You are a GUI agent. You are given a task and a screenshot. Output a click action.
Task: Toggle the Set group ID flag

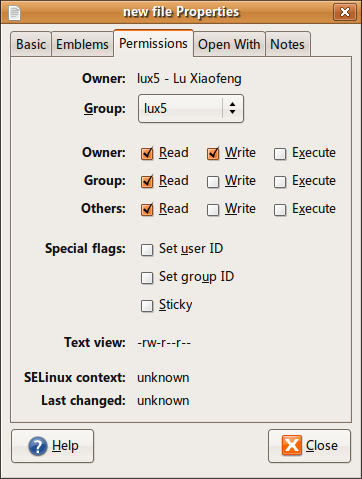point(147,278)
